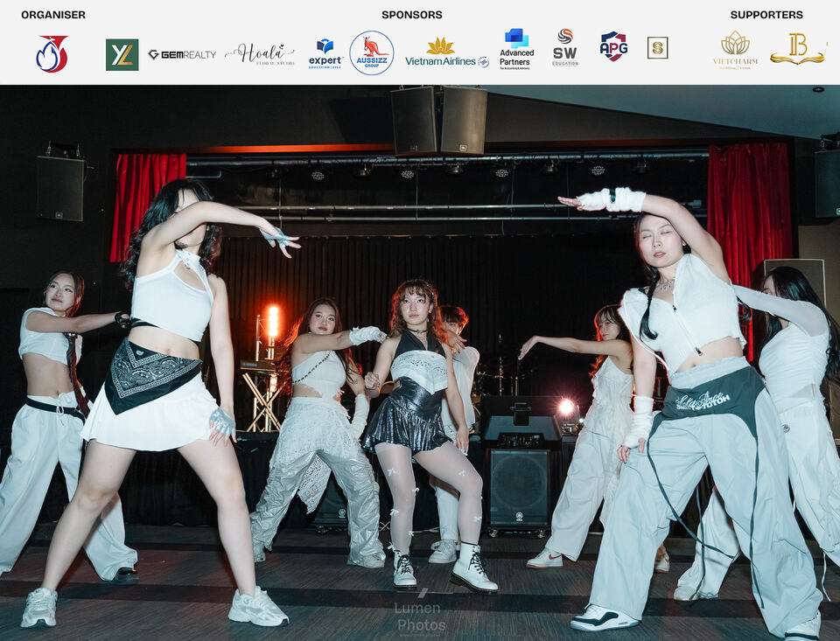Click the SUPPORTERS heading text
The height and width of the screenshot is (641, 840).
tap(766, 15)
